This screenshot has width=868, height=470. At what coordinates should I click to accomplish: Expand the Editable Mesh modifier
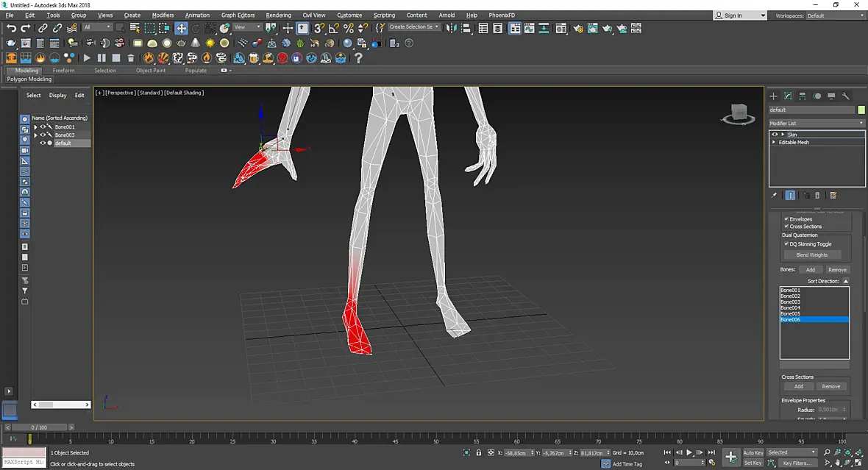774,142
